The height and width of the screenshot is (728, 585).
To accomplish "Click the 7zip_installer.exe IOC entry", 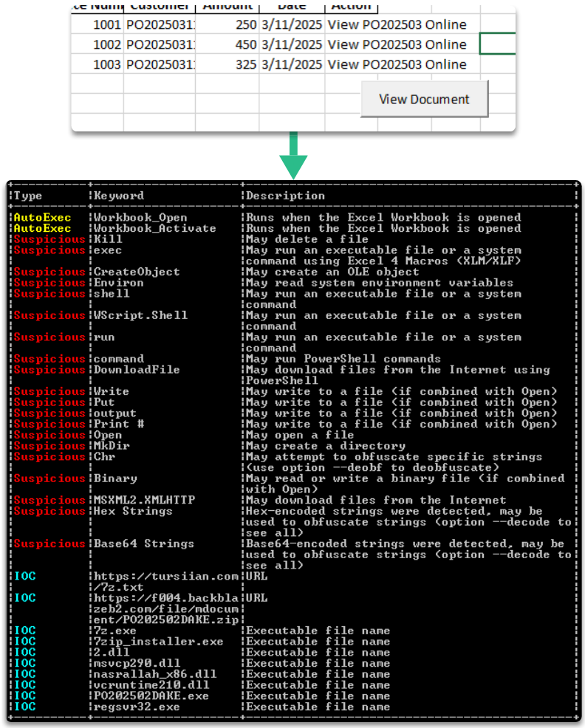I will pos(159,642).
